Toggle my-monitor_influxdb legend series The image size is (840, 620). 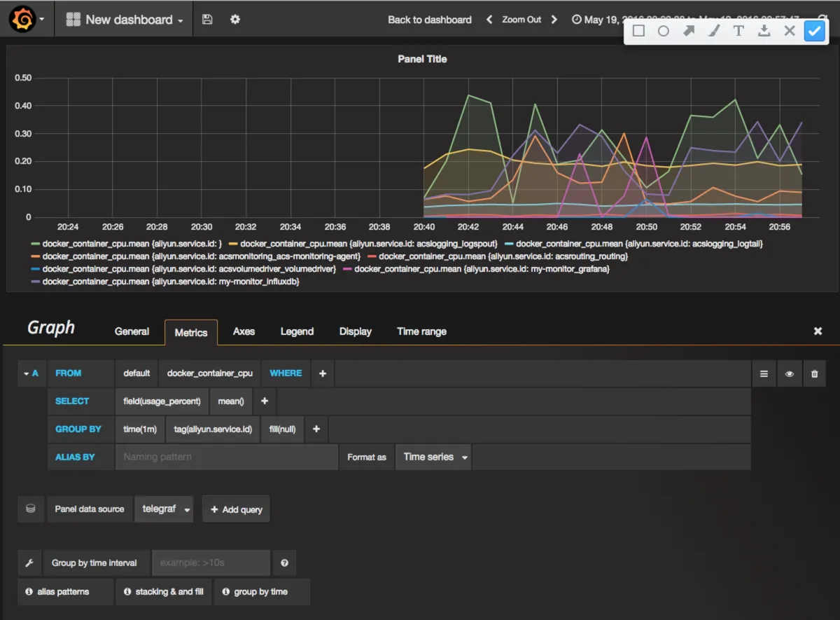[x=165, y=282]
